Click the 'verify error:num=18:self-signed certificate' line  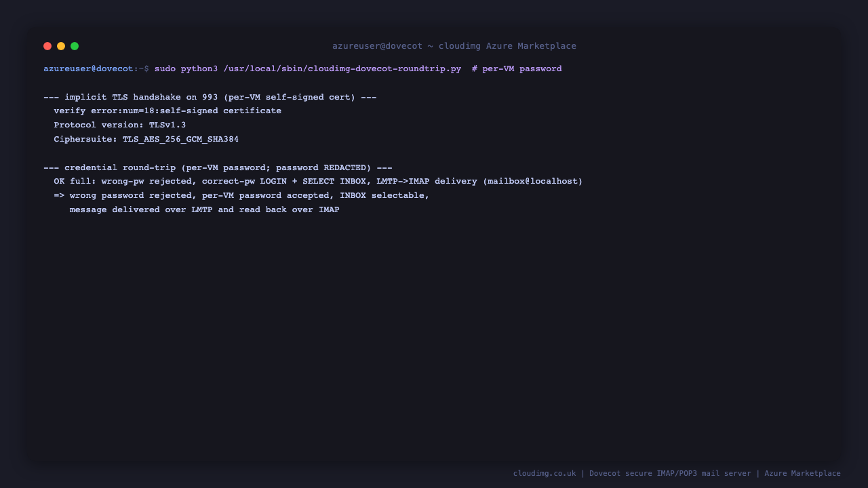click(x=167, y=111)
